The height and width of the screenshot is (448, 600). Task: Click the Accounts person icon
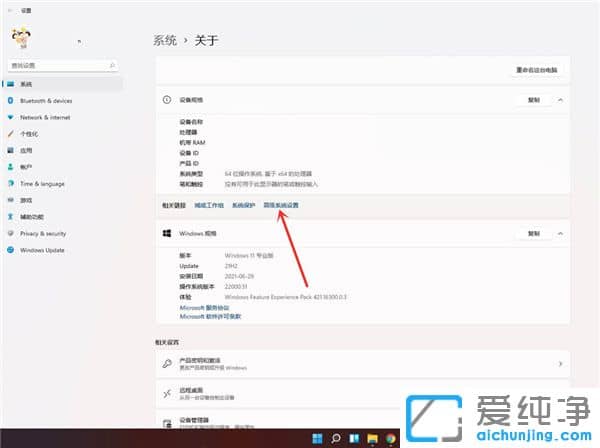pyautogui.click(x=11, y=167)
